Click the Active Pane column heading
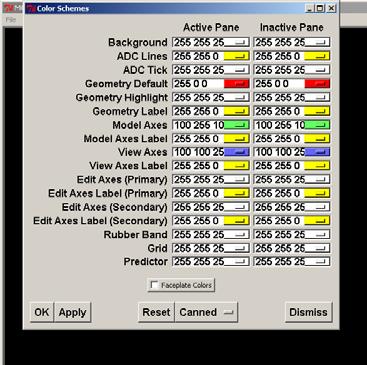Image resolution: width=367 pixels, height=365 pixels. 211,27
